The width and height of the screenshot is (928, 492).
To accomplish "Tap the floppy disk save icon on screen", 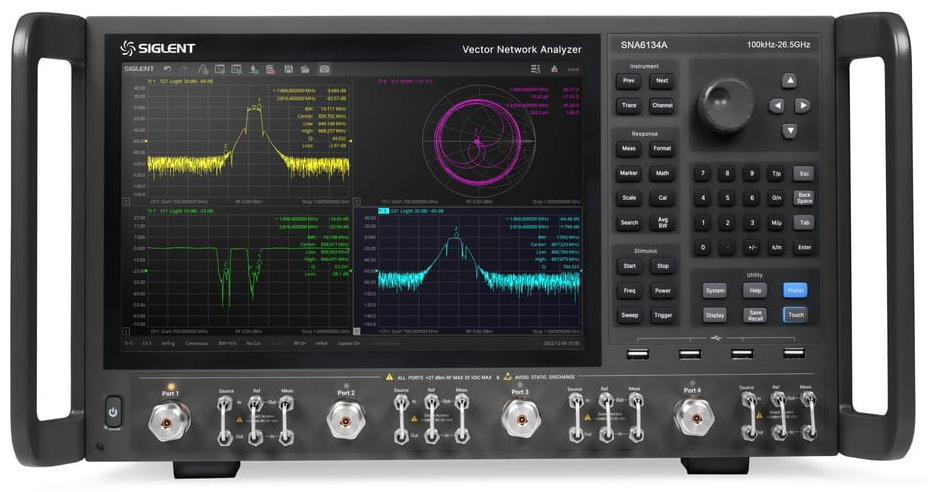I will click(288, 69).
